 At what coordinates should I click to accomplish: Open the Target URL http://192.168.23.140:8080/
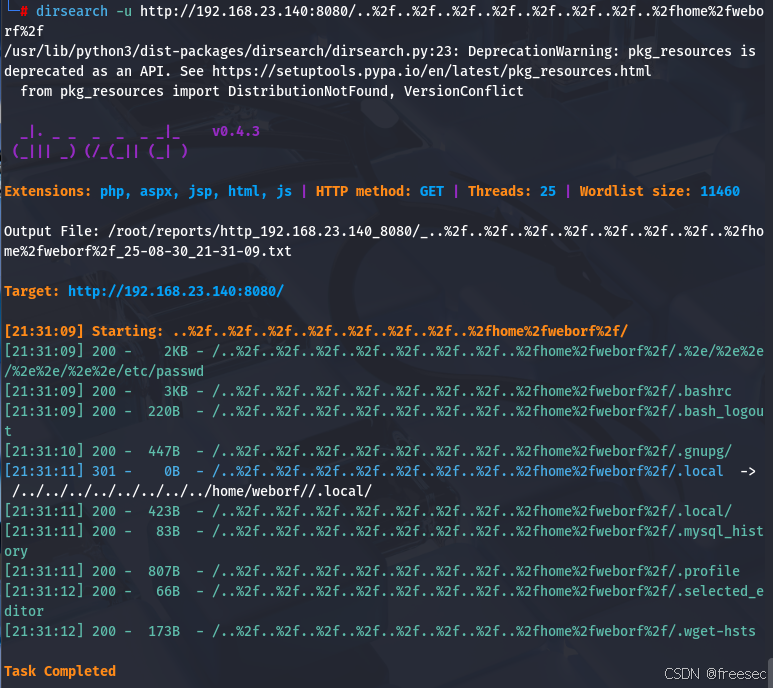[x=176, y=291]
